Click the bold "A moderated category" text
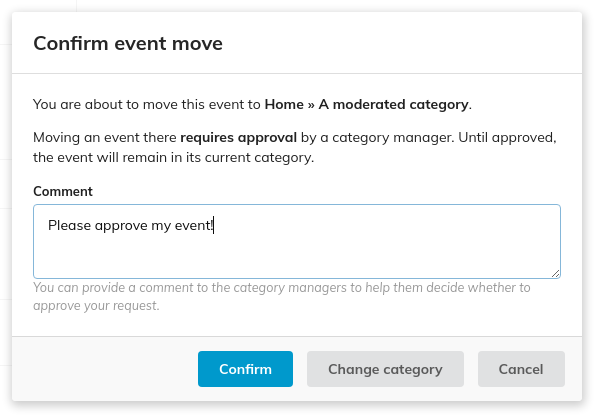This screenshot has height=417, width=594. tap(394, 104)
